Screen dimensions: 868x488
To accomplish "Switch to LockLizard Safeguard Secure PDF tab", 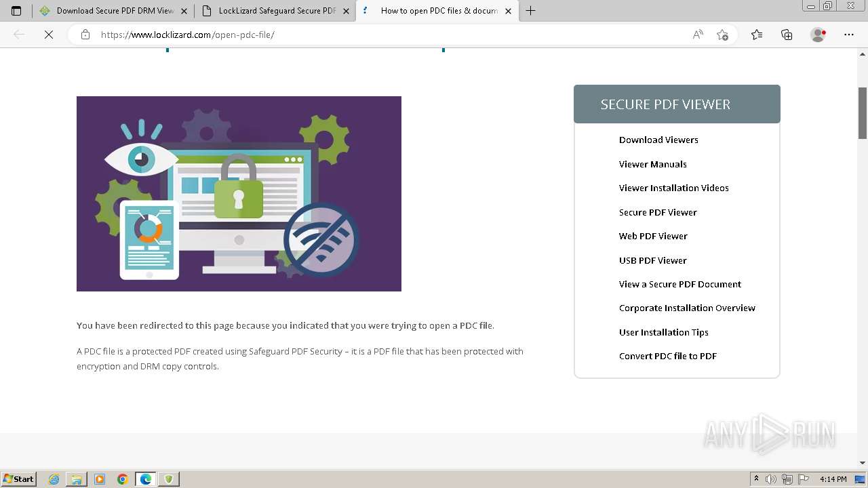I will (x=277, y=11).
